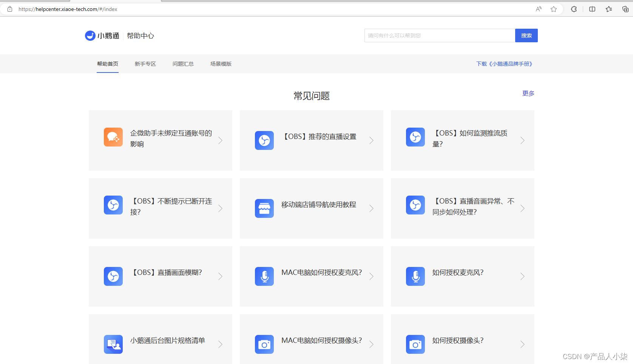Focus the 请问有什么可以帮到您 search field

pyautogui.click(x=440, y=35)
